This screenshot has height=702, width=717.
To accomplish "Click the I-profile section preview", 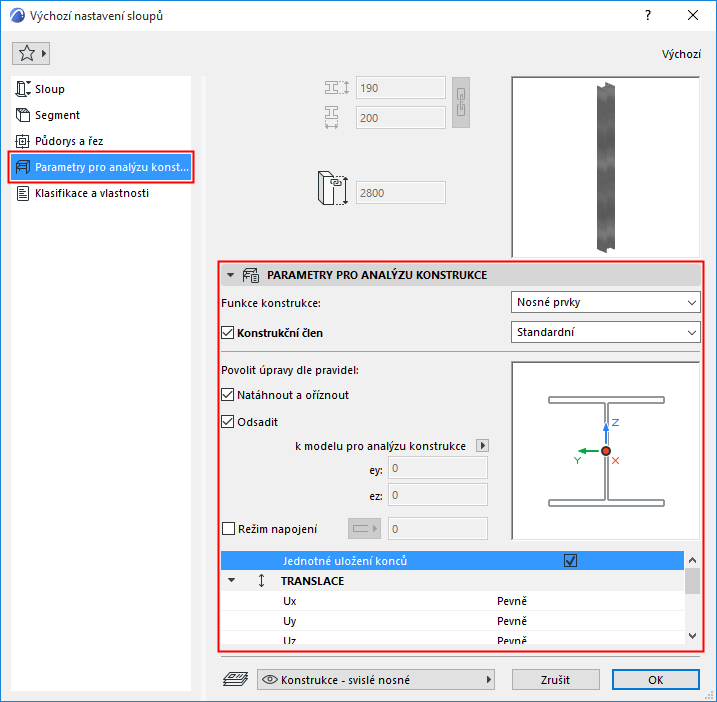I will pos(605,451).
